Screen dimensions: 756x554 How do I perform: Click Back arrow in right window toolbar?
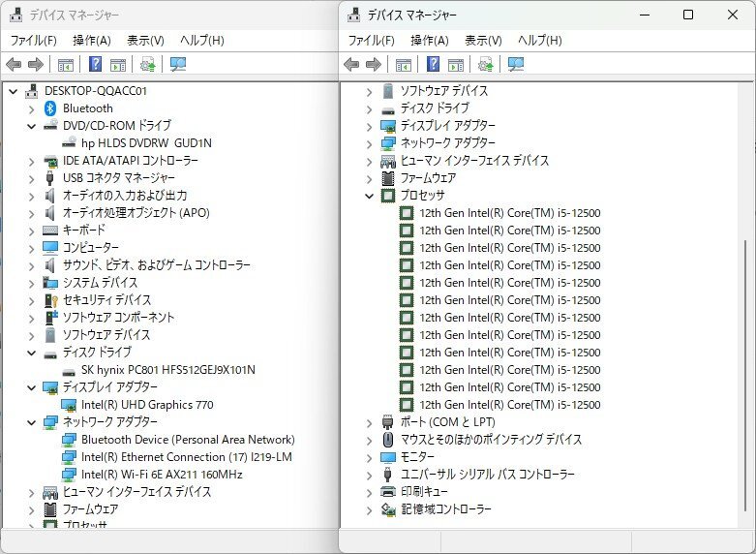(x=351, y=64)
